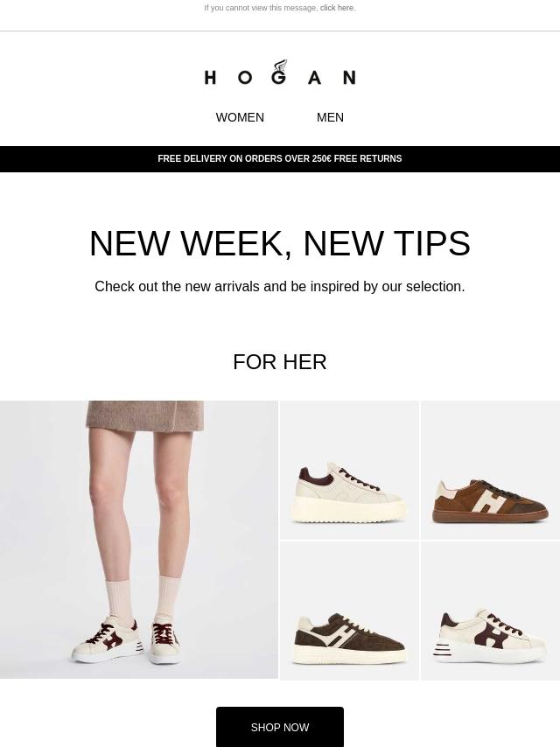
Task: Click the SHOP NOW button
Action: 280,727
